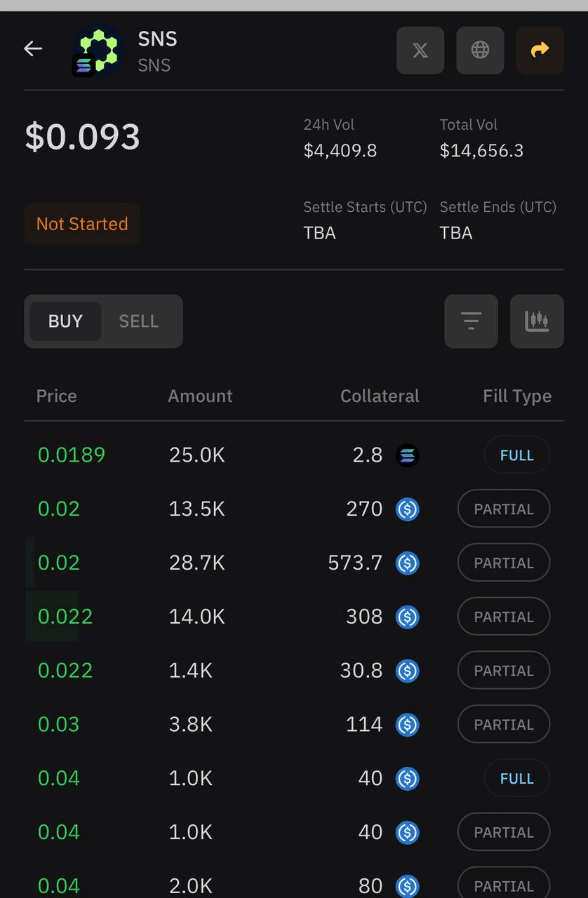This screenshot has height=898, width=588.
Task: Show the candlestick chart view
Action: [x=537, y=321]
